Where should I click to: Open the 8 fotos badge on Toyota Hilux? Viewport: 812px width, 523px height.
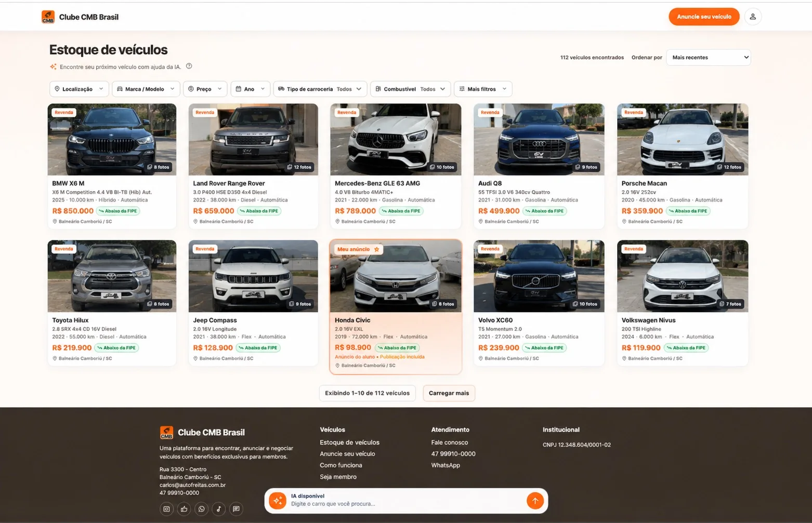point(159,304)
